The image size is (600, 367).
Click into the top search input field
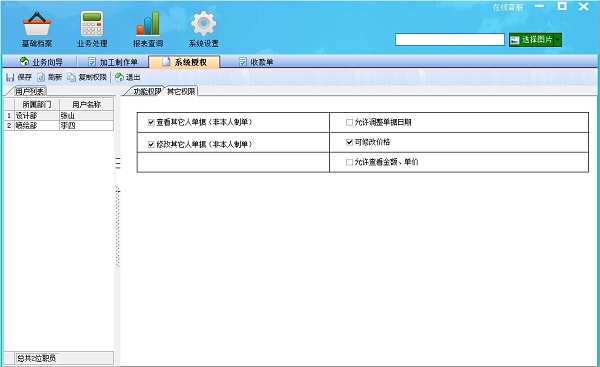pyautogui.click(x=450, y=39)
